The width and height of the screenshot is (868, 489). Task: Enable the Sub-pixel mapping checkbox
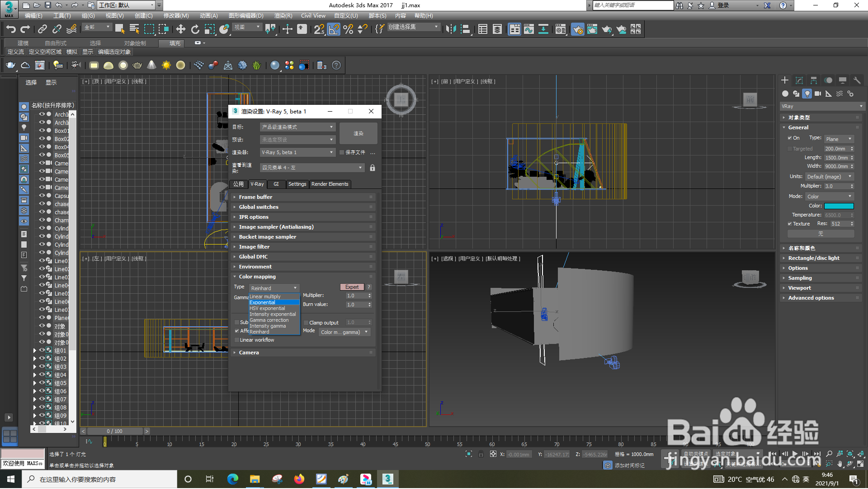point(237,323)
